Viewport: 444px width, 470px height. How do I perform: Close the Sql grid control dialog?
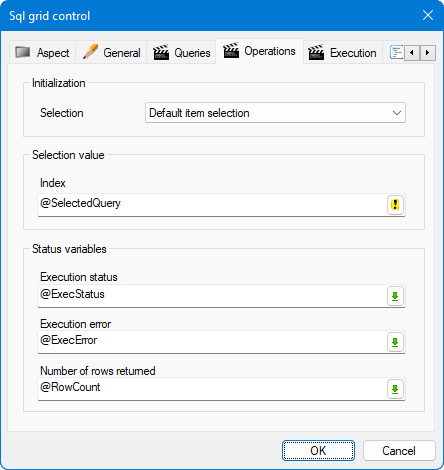click(428, 15)
